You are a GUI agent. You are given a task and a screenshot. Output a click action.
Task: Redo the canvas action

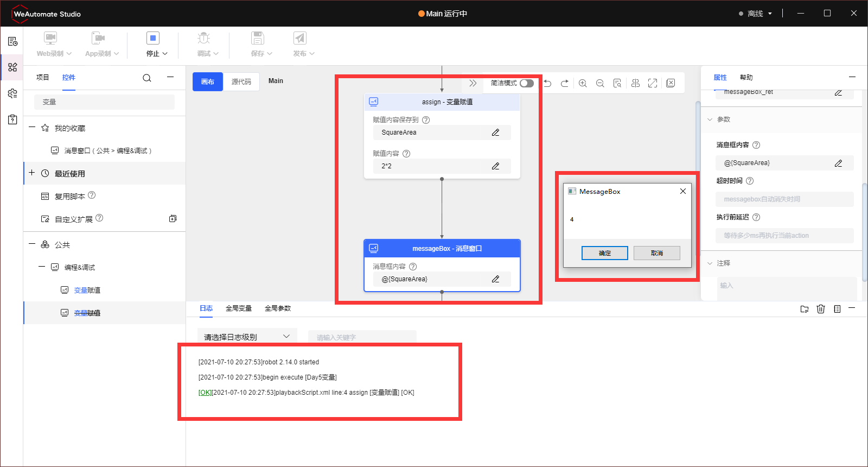point(565,83)
